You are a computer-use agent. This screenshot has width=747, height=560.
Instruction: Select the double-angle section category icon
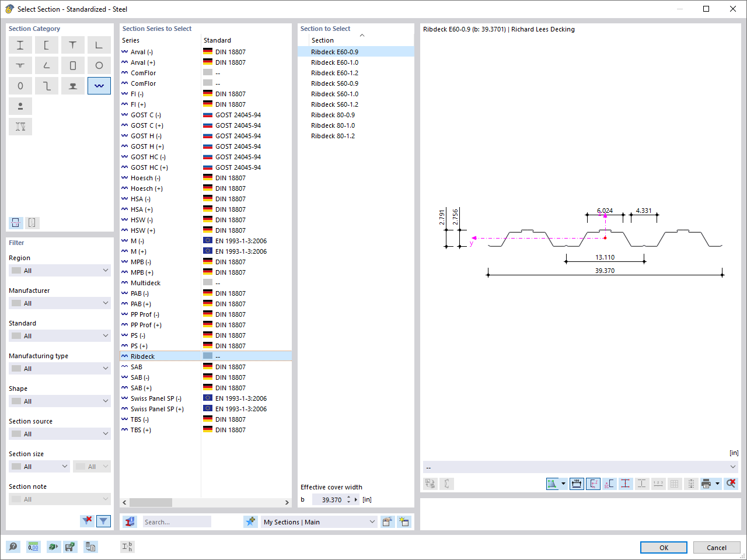point(20,65)
